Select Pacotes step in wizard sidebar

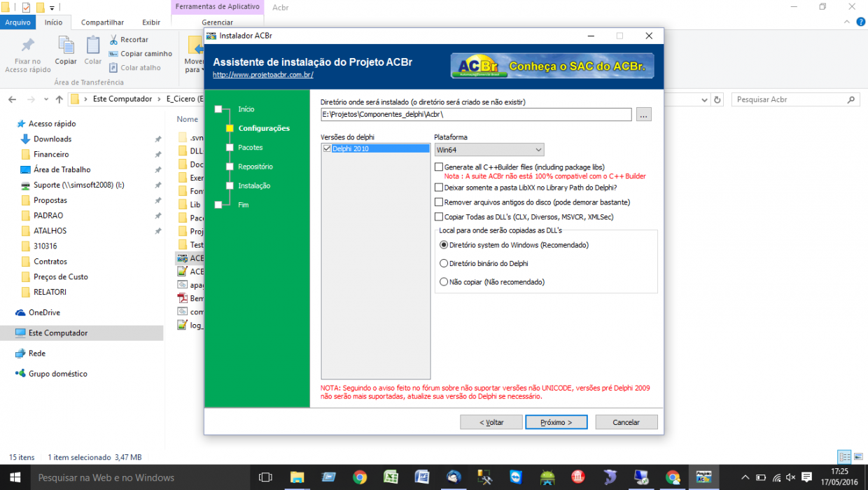[251, 148]
